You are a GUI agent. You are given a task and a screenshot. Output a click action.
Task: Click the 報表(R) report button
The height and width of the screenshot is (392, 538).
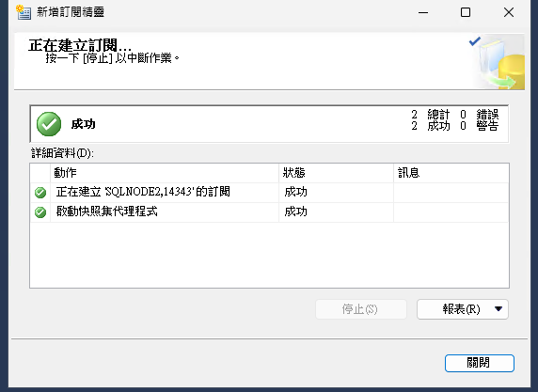[x=462, y=309]
